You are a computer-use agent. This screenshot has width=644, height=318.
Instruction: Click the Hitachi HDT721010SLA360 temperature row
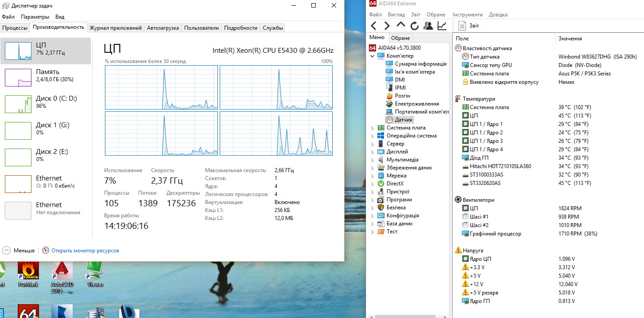548,166
